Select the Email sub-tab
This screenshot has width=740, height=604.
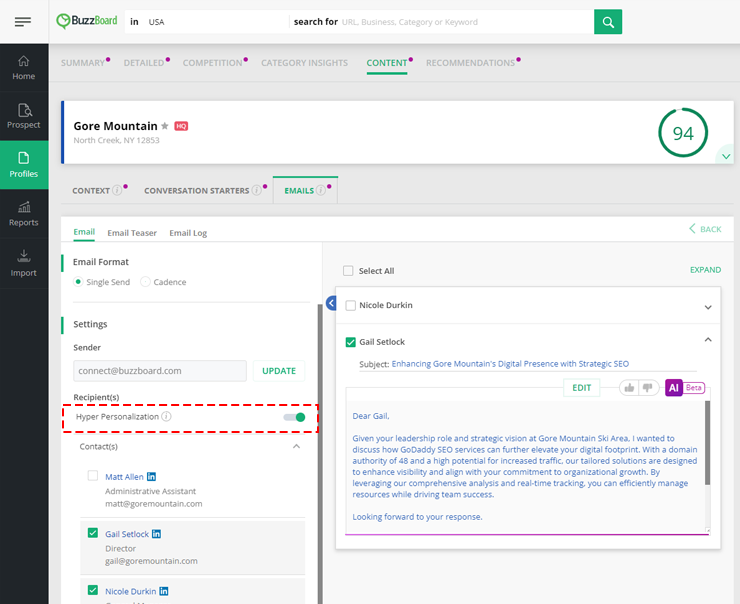click(84, 232)
